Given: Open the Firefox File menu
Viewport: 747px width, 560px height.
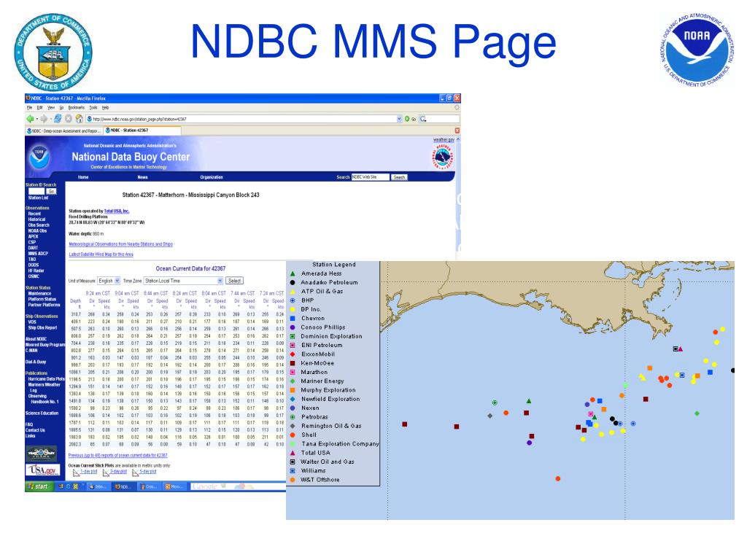Looking at the screenshot, I should pyautogui.click(x=29, y=108).
